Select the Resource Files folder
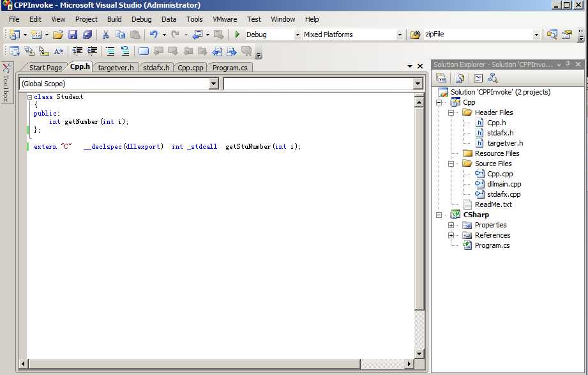This screenshot has width=588, height=375. [497, 153]
